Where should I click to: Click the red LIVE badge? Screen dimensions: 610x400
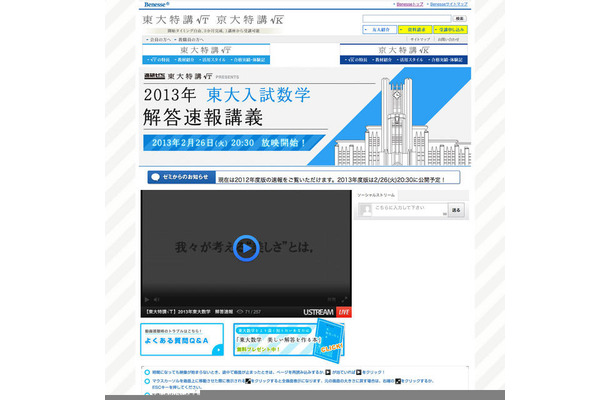(x=344, y=312)
